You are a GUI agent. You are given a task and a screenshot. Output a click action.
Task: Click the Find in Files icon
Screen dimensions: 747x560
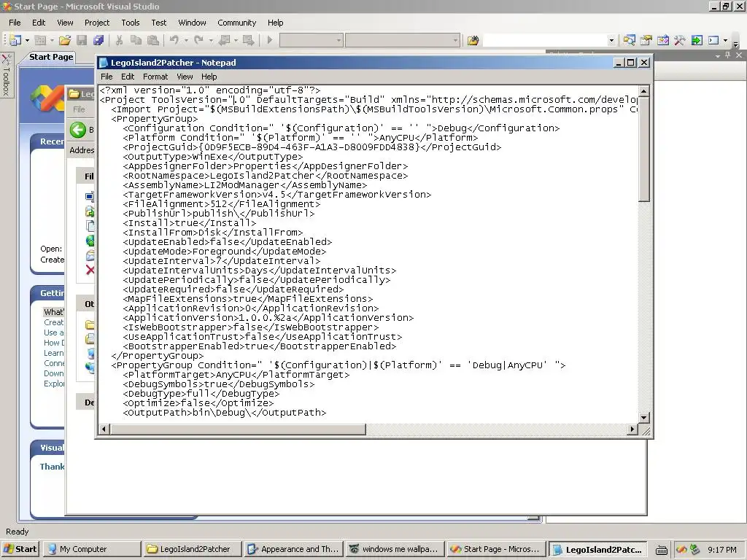click(x=473, y=41)
